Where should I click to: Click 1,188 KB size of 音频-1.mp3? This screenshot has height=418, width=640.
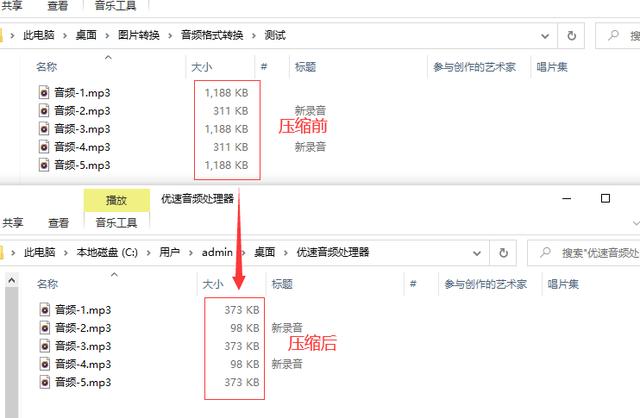(x=227, y=93)
